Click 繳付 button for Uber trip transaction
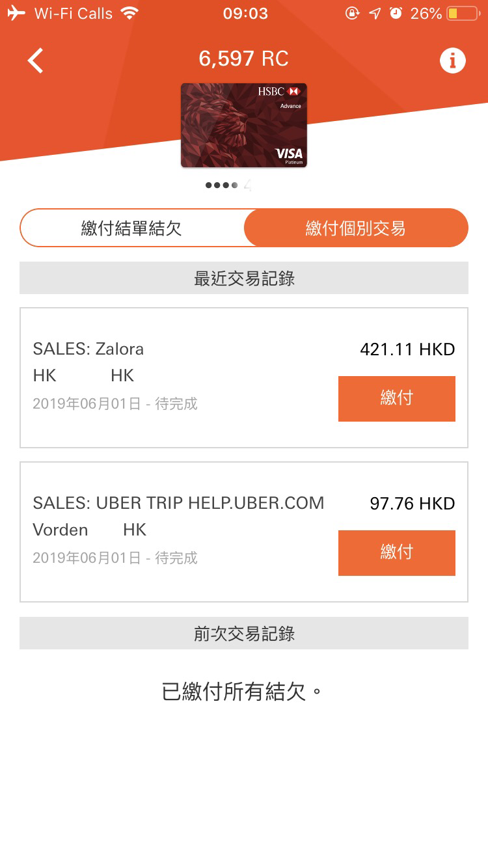The image size is (488, 868). coord(397,553)
